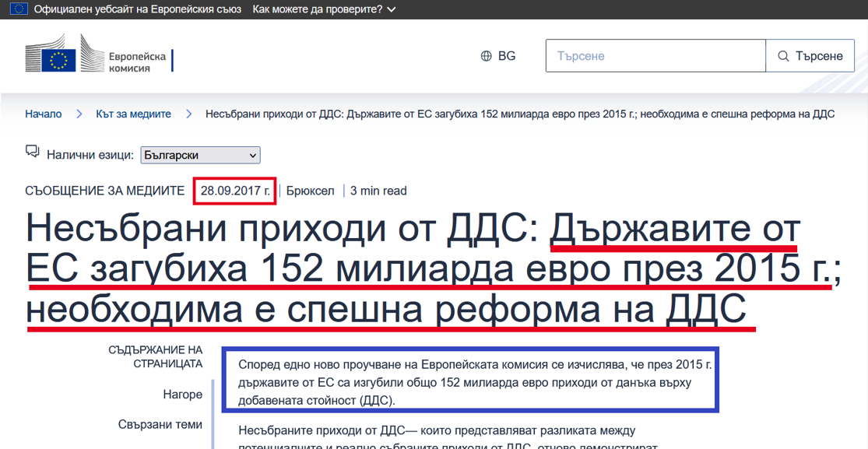Open the BG language selector
Screen dimensions: 868x449
tap(497, 55)
